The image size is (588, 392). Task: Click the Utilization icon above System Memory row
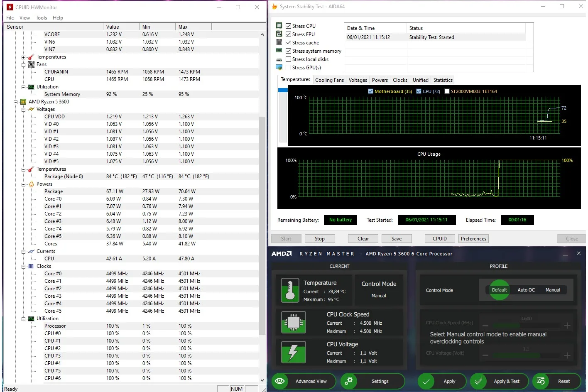point(31,87)
